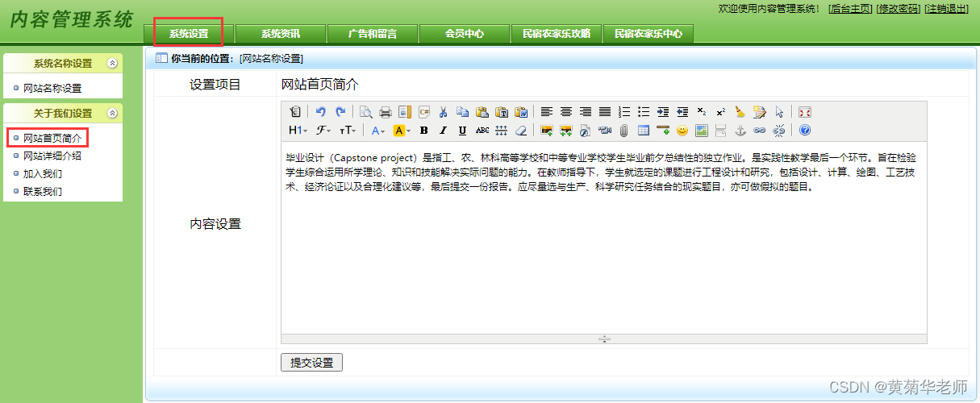980x403 pixels.
Task: Insert an image
Action: (x=546, y=130)
